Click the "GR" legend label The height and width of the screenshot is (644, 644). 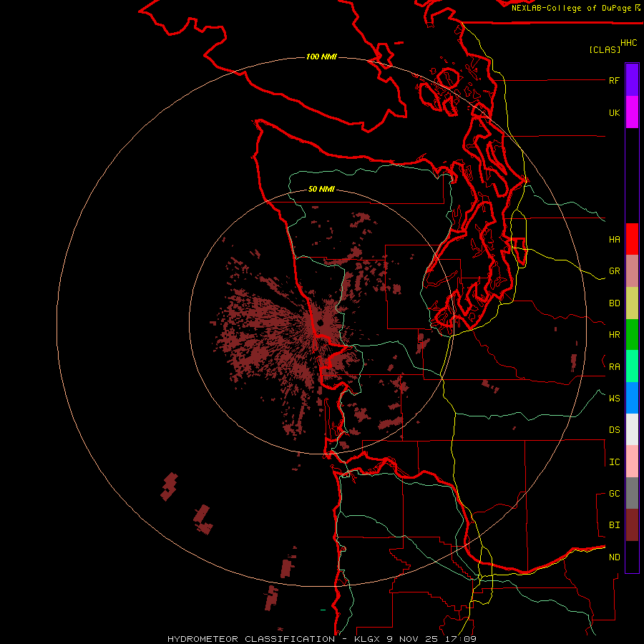(614, 271)
